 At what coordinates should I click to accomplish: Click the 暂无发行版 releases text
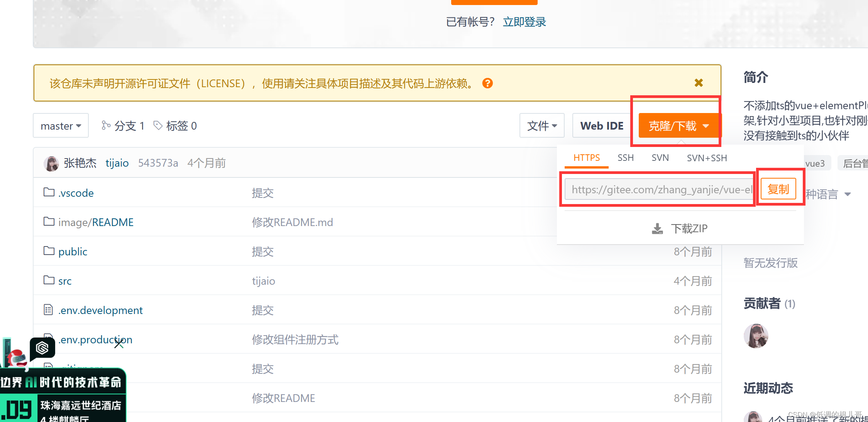point(771,263)
